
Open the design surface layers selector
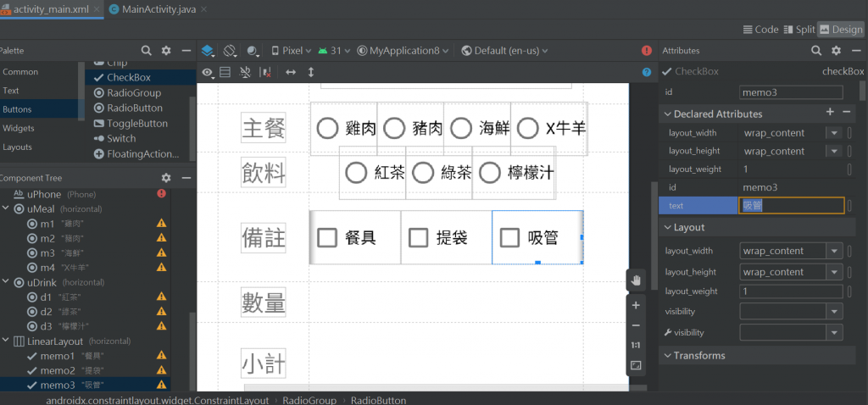[208, 51]
